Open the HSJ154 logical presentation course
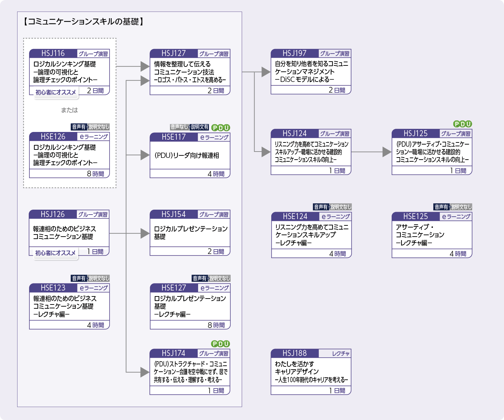Viewport: 504px width, 420px height. [190, 233]
